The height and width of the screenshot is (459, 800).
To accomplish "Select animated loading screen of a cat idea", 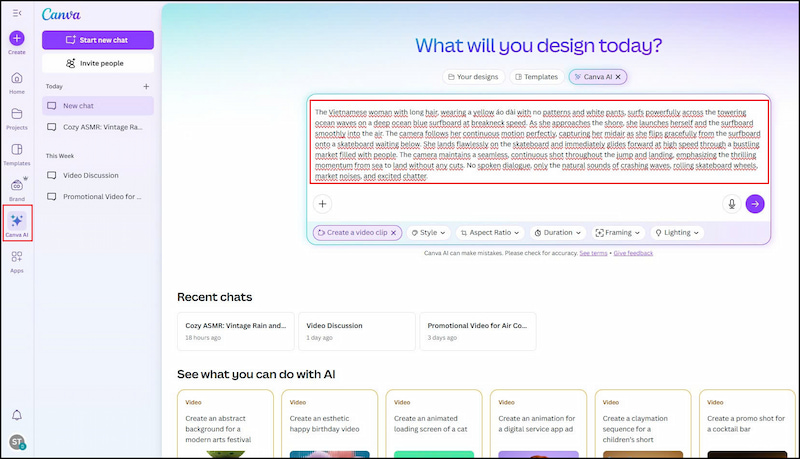I will [434, 423].
